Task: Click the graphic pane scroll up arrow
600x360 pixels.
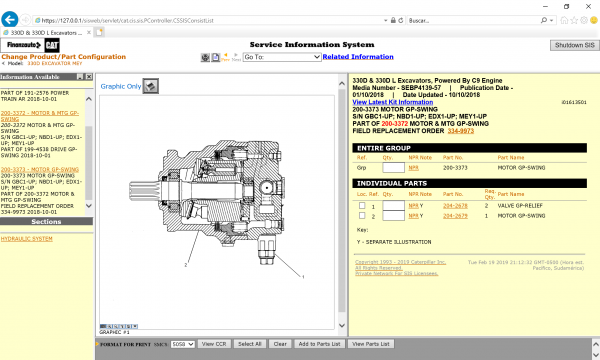Action: pos(342,83)
